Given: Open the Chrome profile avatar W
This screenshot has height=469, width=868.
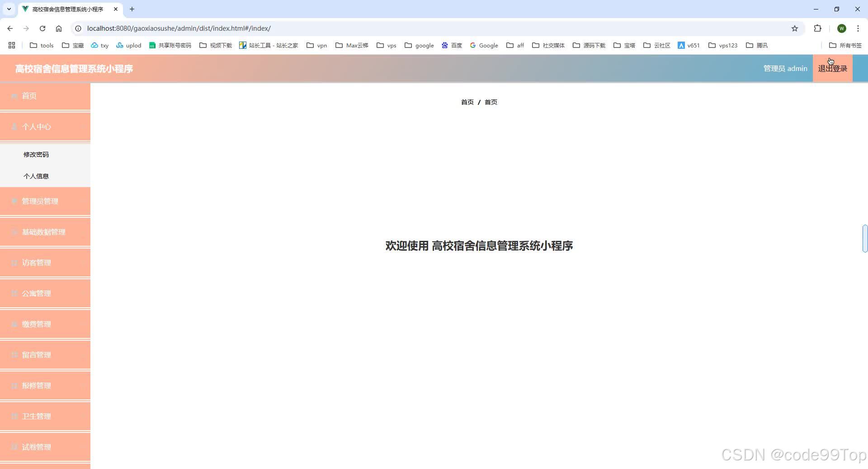Looking at the screenshot, I should [841, 28].
